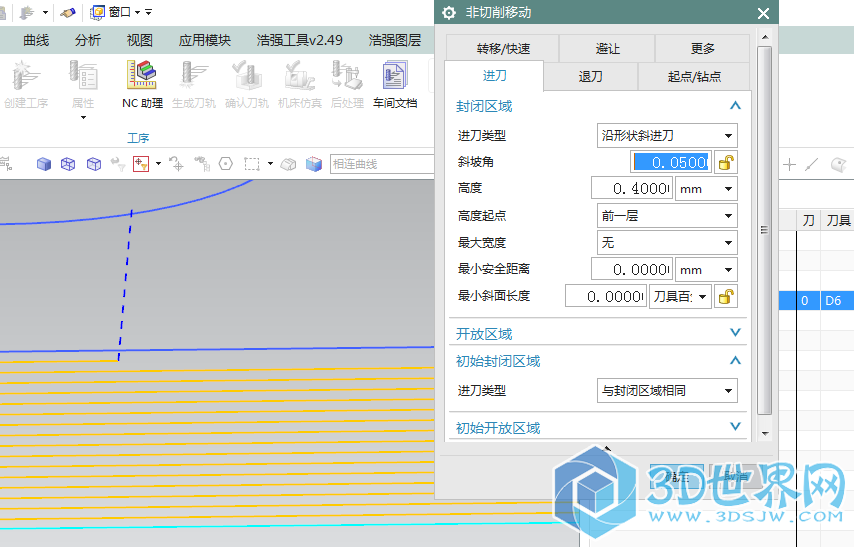The width and height of the screenshot is (854, 547).
Task: Open the 浩强工具v2.49 ribbon tab
Action: coord(300,40)
